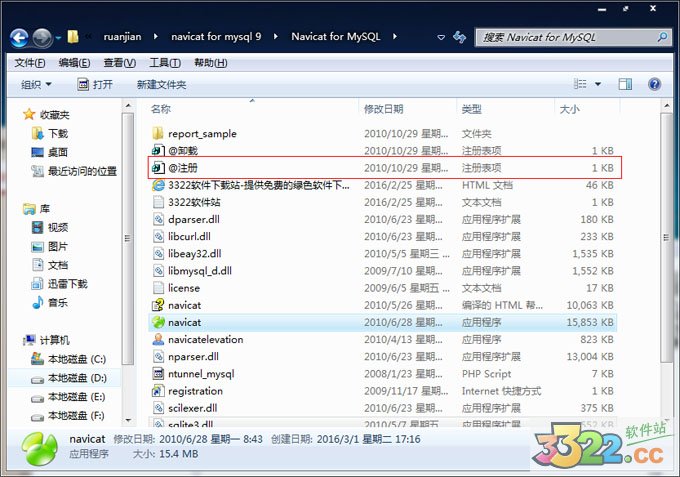680x477 pixels.
Task: Open 最近访问的位置
Action: 82,171
